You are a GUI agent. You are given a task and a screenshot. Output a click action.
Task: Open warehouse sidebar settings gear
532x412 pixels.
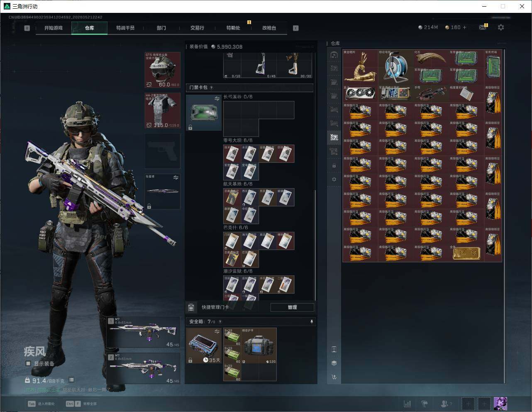click(334, 179)
